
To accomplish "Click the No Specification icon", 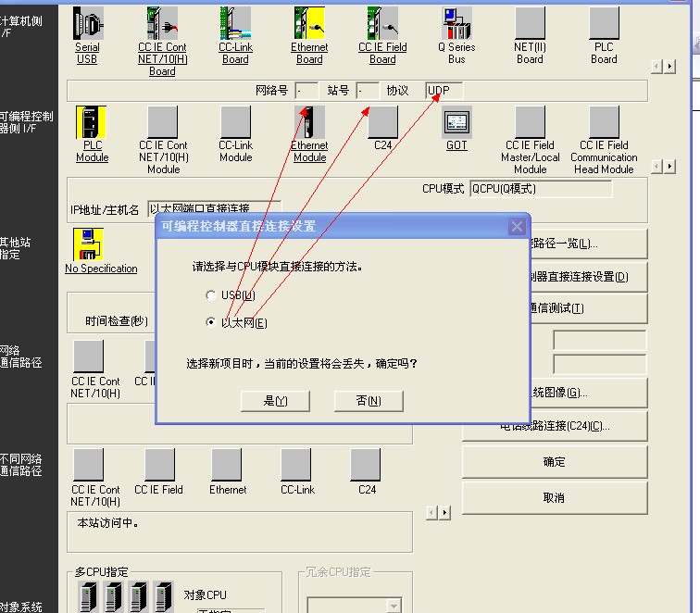I will pyautogui.click(x=88, y=244).
